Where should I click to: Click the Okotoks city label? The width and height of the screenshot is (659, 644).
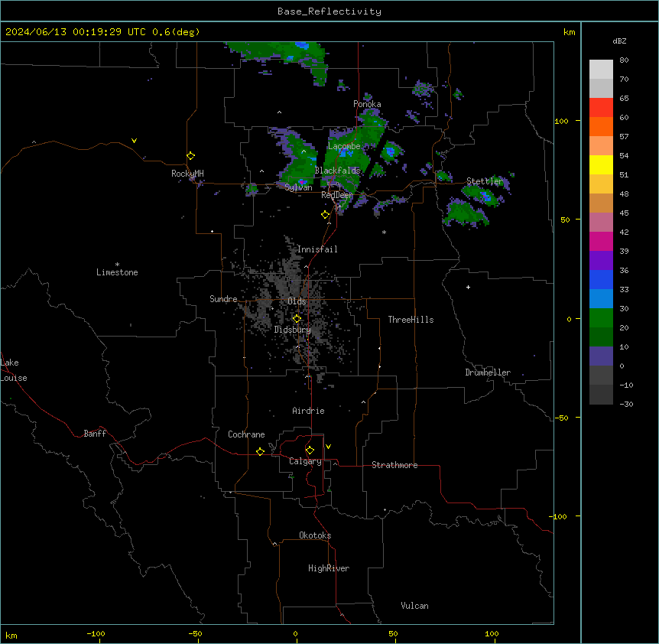315,535
